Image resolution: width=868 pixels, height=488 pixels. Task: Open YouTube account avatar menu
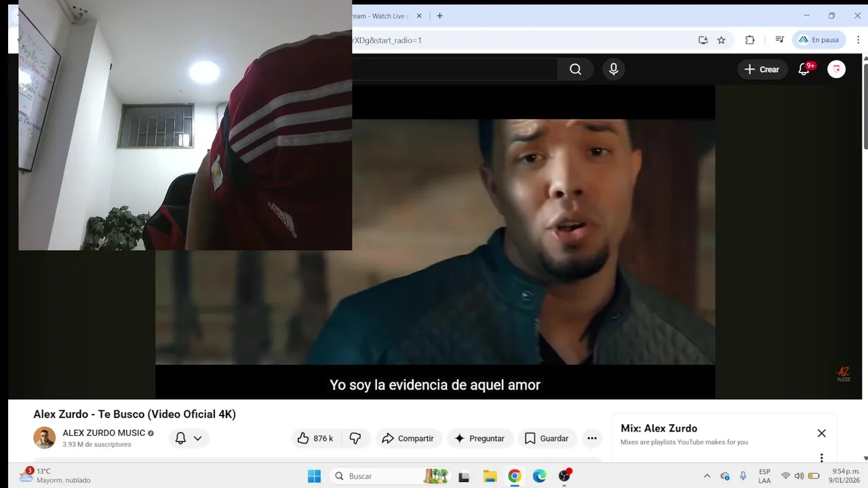[x=837, y=69]
